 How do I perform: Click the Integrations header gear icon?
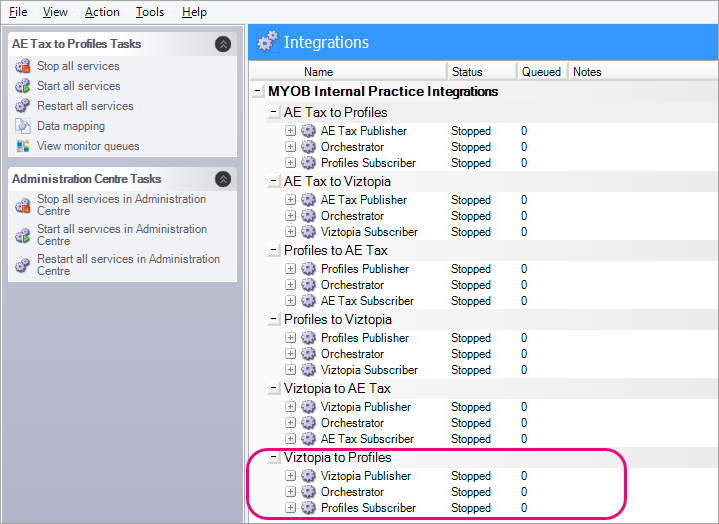point(267,42)
